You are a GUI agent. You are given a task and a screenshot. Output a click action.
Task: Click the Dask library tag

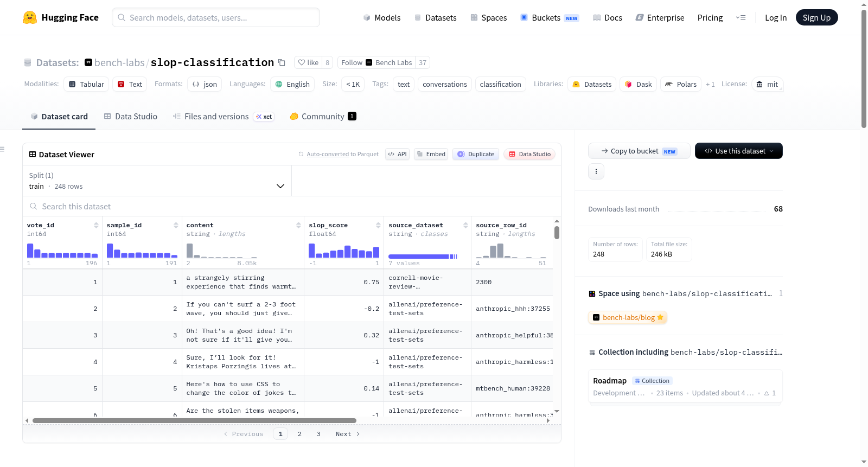(639, 84)
